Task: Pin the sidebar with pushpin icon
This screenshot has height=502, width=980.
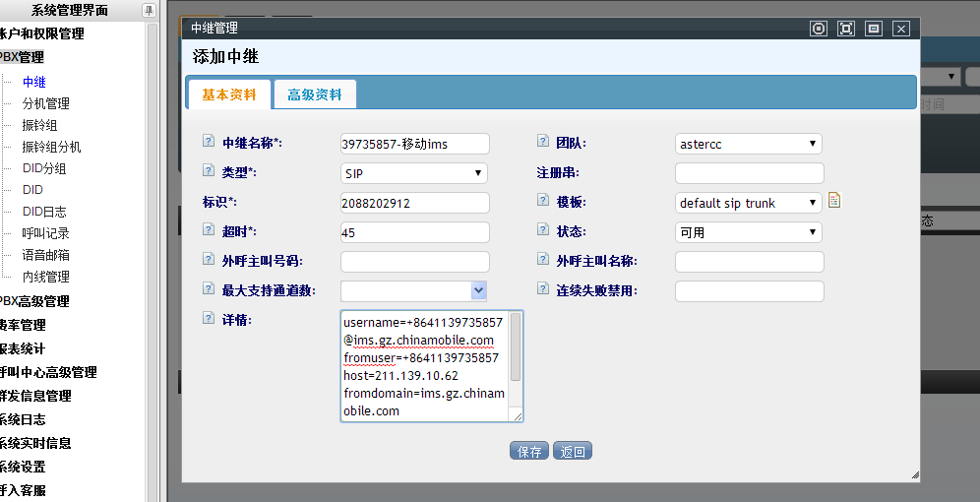Action: point(149,11)
